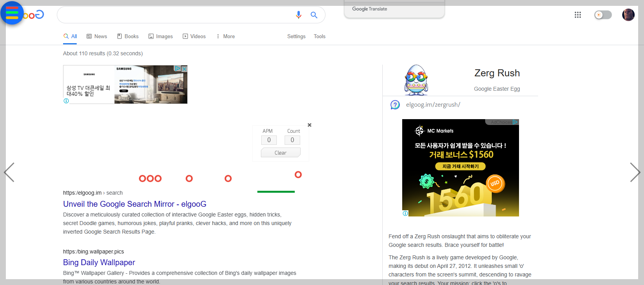This screenshot has width=644, height=285.
Task: Click the Google Translate popup
Action: pyautogui.click(x=394, y=9)
